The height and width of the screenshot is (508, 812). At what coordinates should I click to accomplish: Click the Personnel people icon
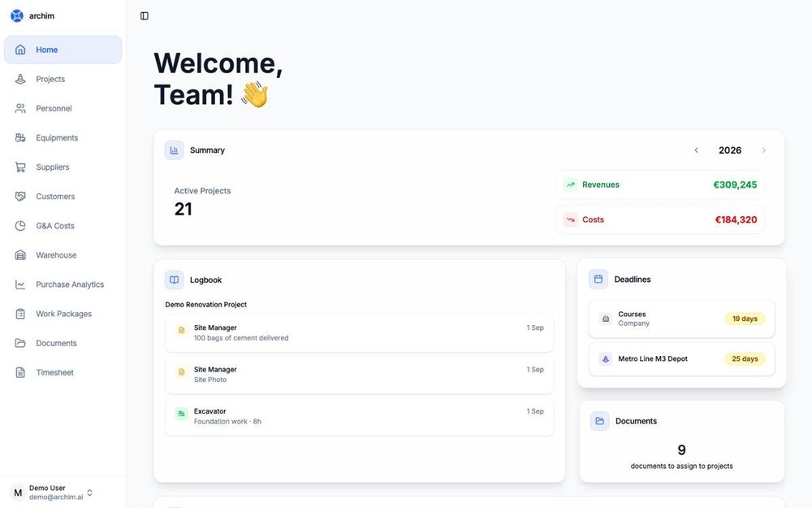[20, 108]
